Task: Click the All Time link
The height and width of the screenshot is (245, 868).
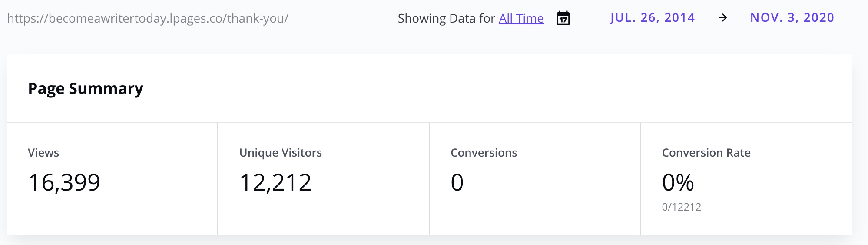Action: [521, 18]
